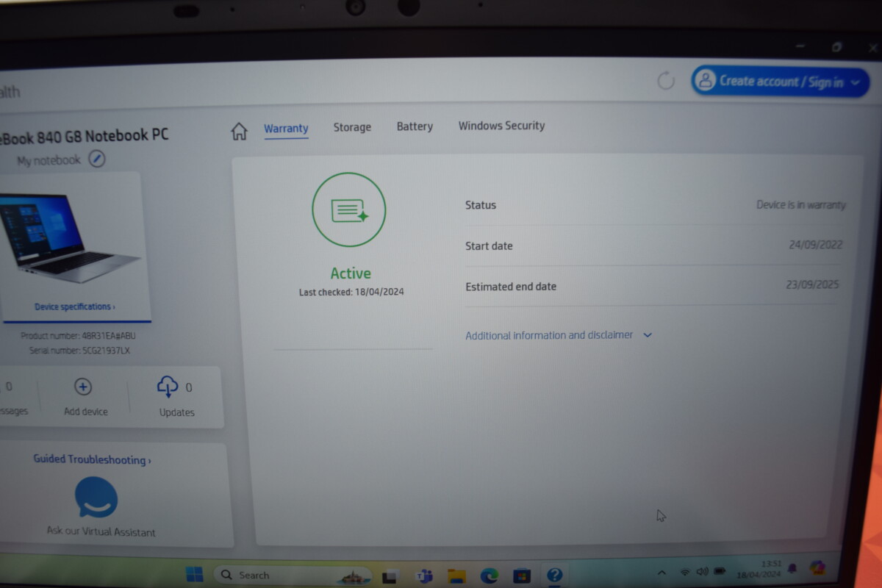Click the volume speaker tray icon
Image resolution: width=882 pixels, height=588 pixels.
702,571
